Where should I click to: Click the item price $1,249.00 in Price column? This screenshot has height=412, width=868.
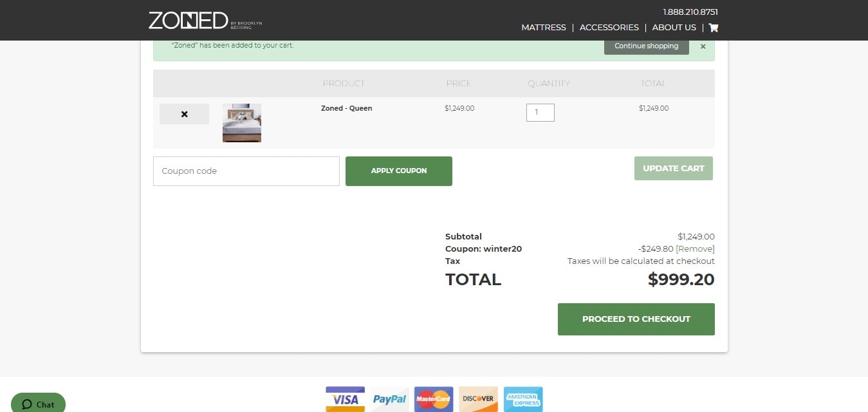(x=459, y=108)
